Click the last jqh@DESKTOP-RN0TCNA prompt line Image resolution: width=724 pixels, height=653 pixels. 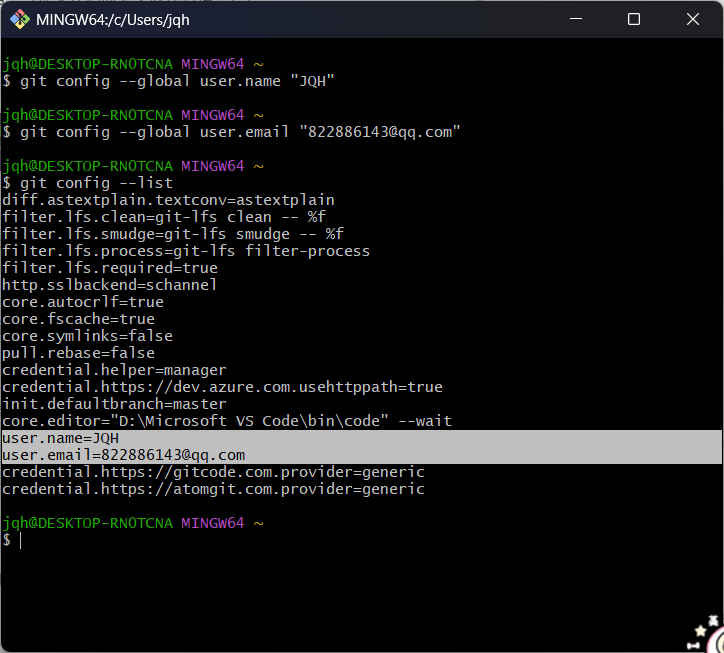(x=133, y=523)
